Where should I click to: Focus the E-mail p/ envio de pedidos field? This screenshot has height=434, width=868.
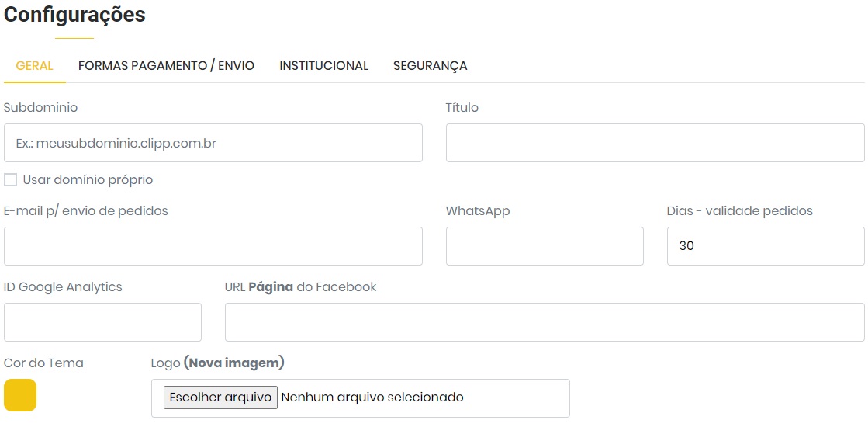213,246
